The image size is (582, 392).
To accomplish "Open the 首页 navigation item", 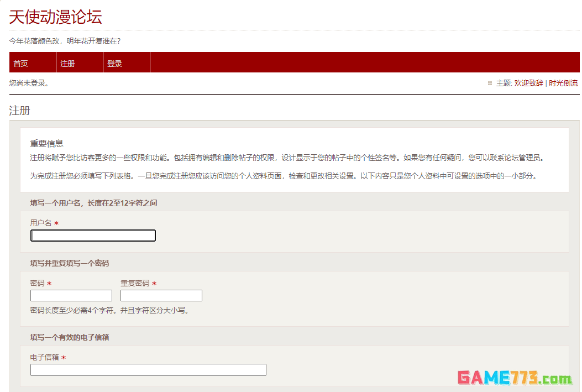I will pyautogui.click(x=21, y=64).
